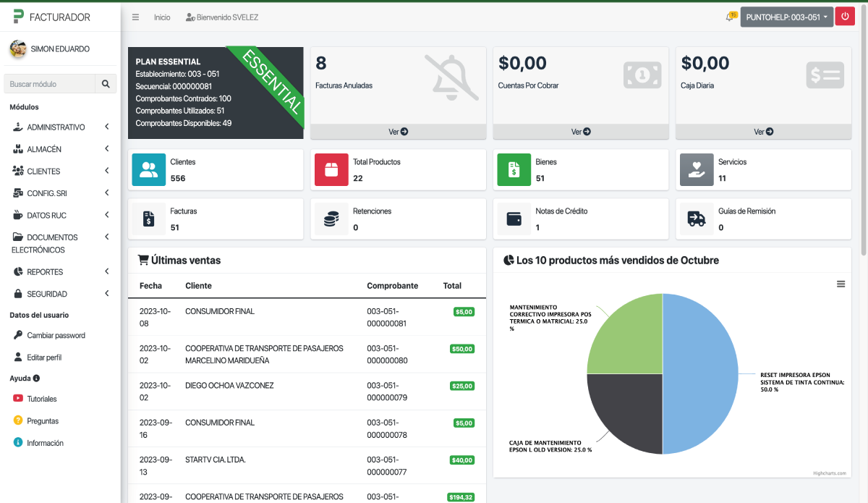Open the Inicio menu item
868x503 pixels.
point(162,17)
